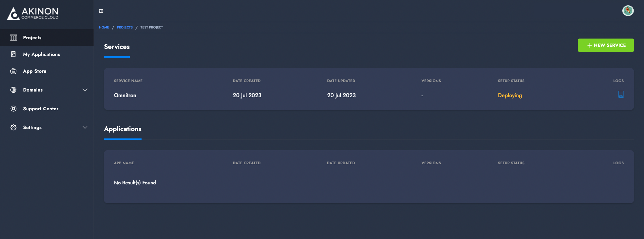Collapse sidebar using the menu toggle icon

101,11
